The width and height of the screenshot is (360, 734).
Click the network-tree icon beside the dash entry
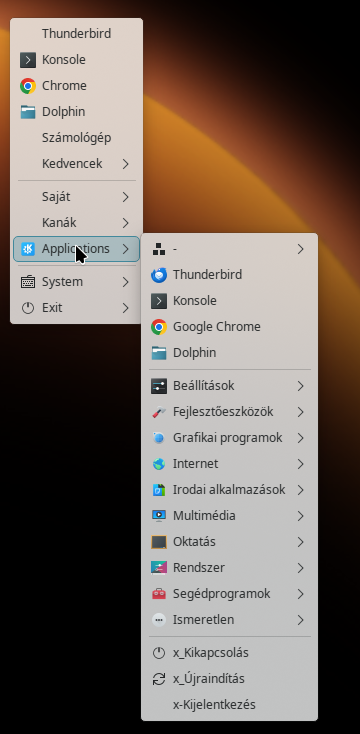[x=159, y=249]
